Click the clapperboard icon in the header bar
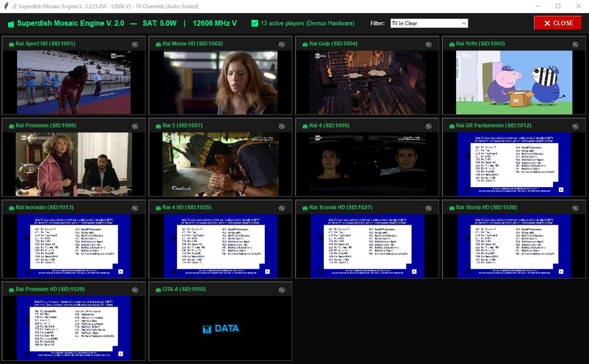This screenshot has height=364, width=589. (11, 23)
